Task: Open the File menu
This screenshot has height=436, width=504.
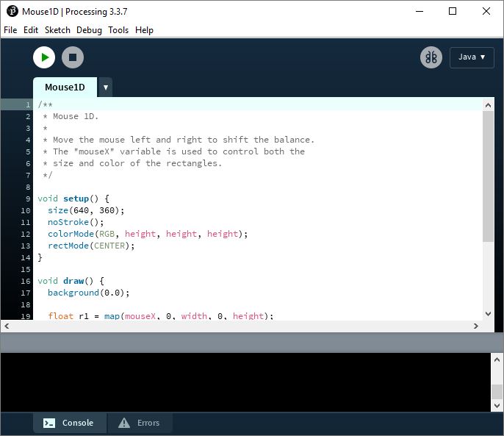Action: (10, 30)
